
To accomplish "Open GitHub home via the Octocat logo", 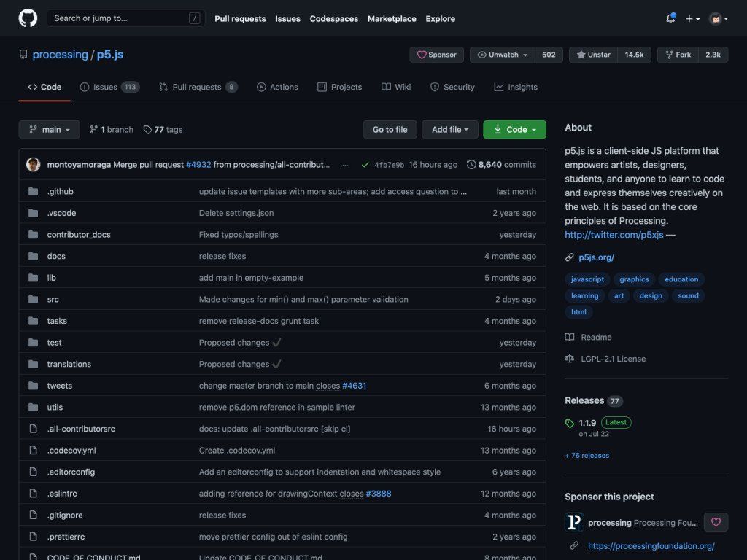I will pyautogui.click(x=28, y=18).
